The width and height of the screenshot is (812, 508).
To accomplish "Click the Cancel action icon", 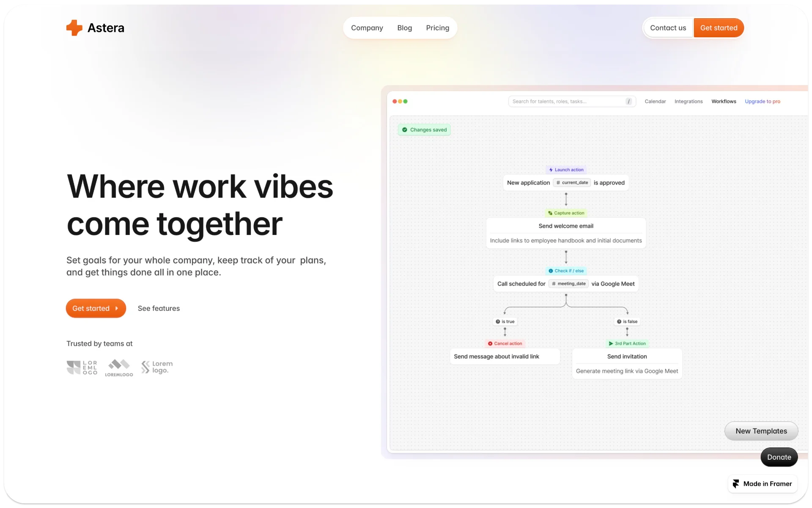I will click(490, 343).
